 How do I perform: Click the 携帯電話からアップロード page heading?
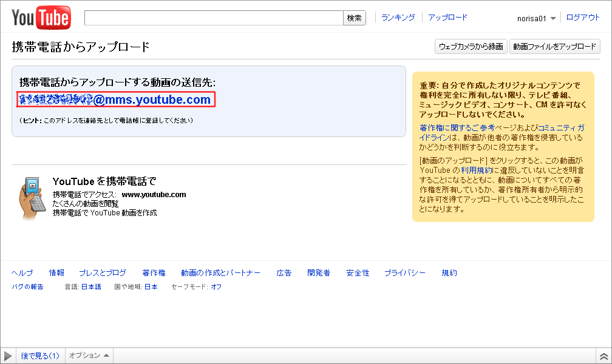click(x=81, y=47)
